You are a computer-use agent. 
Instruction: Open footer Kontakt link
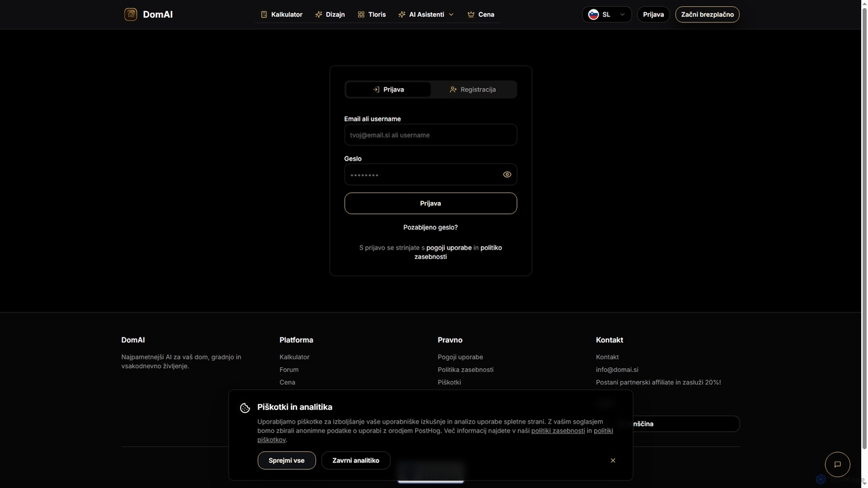pyautogui.click(x=608, y=357)
